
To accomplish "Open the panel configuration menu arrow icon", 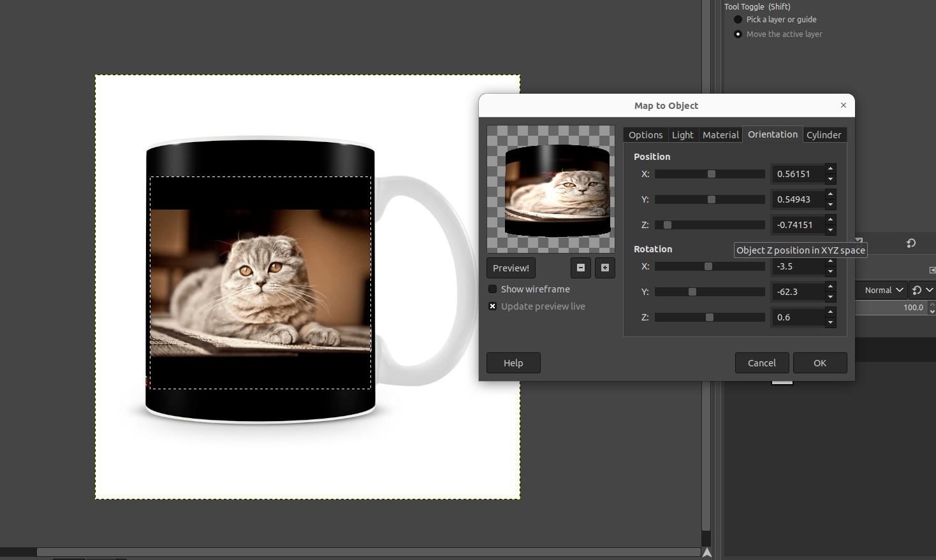I will (932, 270).
